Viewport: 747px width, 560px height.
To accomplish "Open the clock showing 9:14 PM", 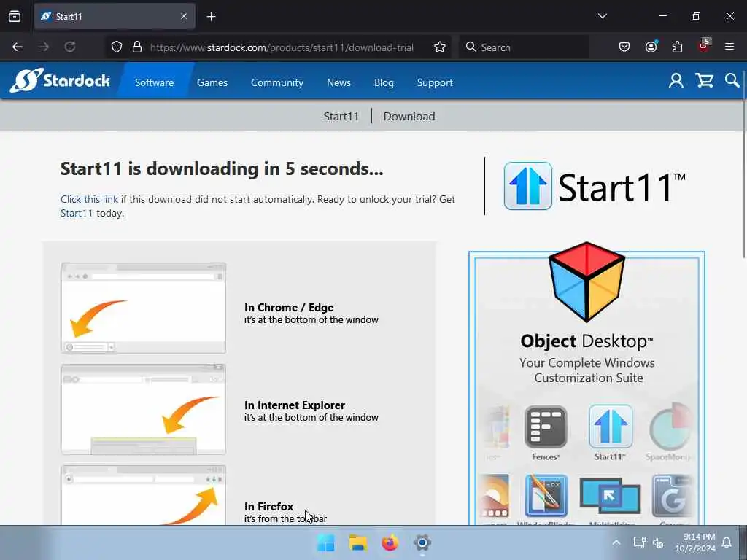I will pos(695,542).
